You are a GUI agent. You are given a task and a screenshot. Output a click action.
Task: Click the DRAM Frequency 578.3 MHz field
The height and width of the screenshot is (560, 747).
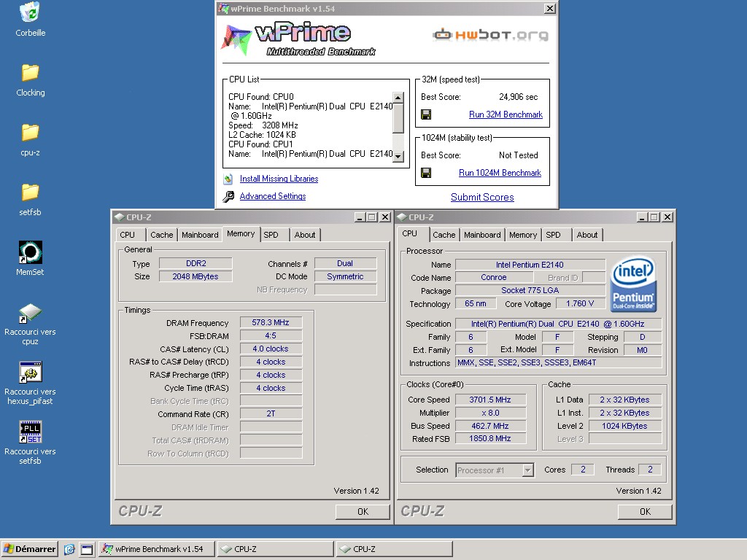pyautogui.click(x=271, y=322)
